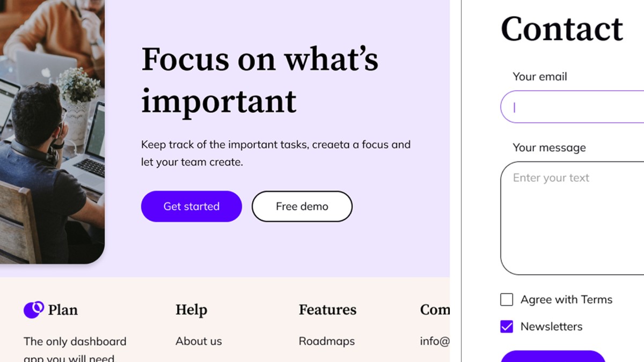644x362 pixels.
Task: Click the purple button below Newsletters
Action: (553, 357)
